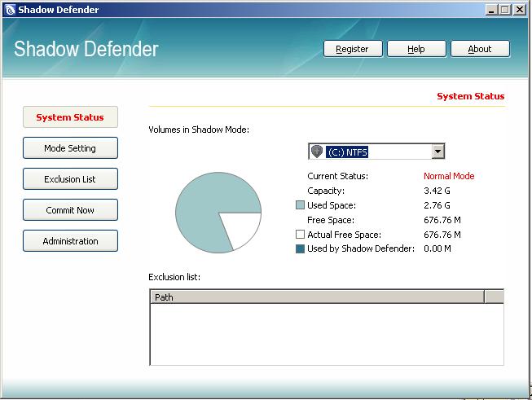Click the Shadow Defender title bar icon
Viewport: 532px width, 400px height.
[10, 10]
